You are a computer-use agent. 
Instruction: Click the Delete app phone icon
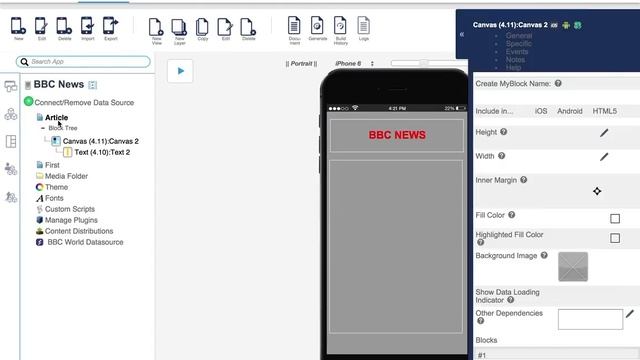click(x=64, y=26)
